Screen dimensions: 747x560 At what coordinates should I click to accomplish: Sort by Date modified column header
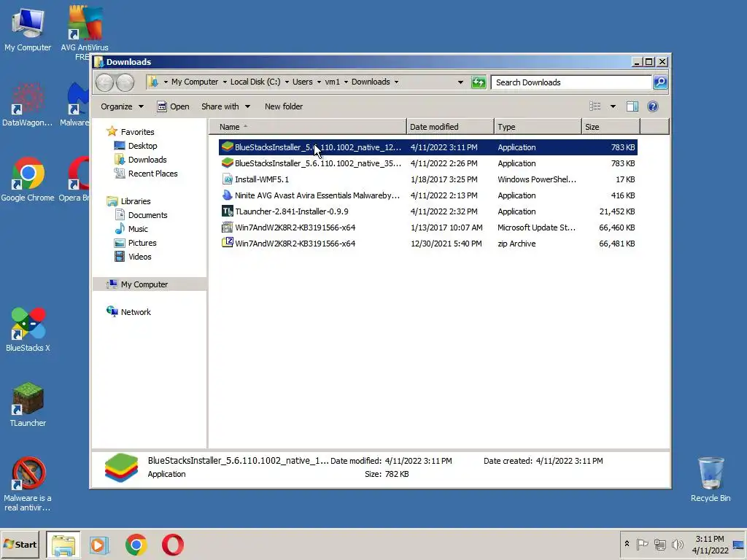click(x=450, y=127)
